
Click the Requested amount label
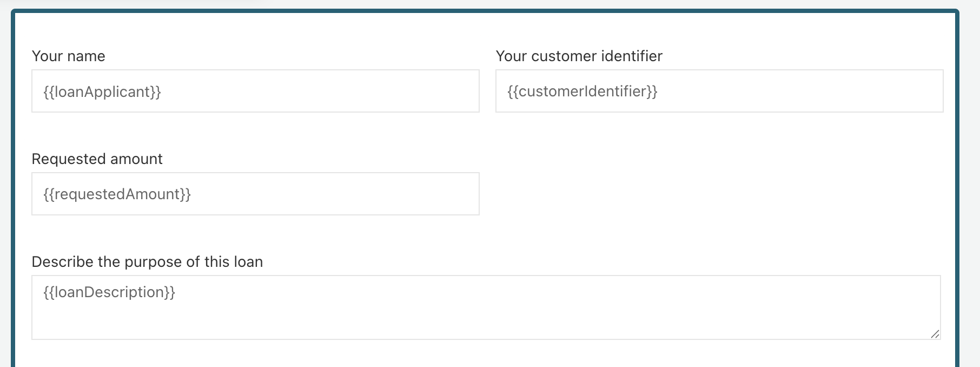pos(97,159)
